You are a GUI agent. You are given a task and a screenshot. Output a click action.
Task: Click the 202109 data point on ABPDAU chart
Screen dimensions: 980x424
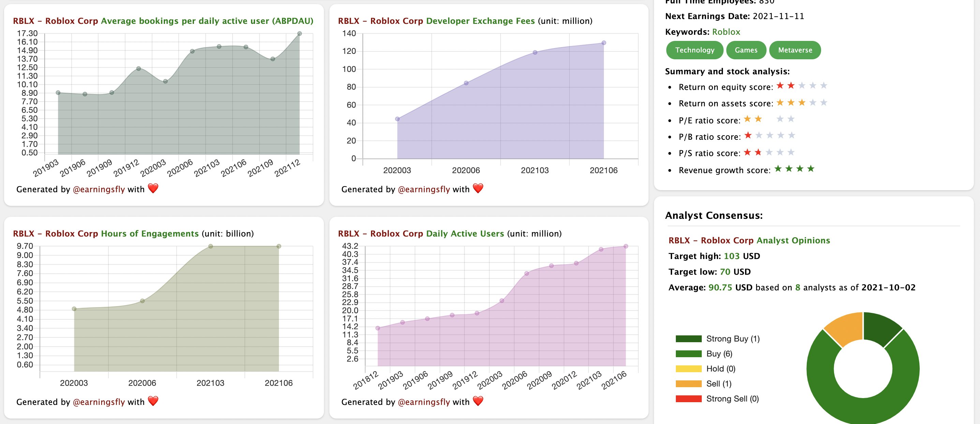point(273,59)
